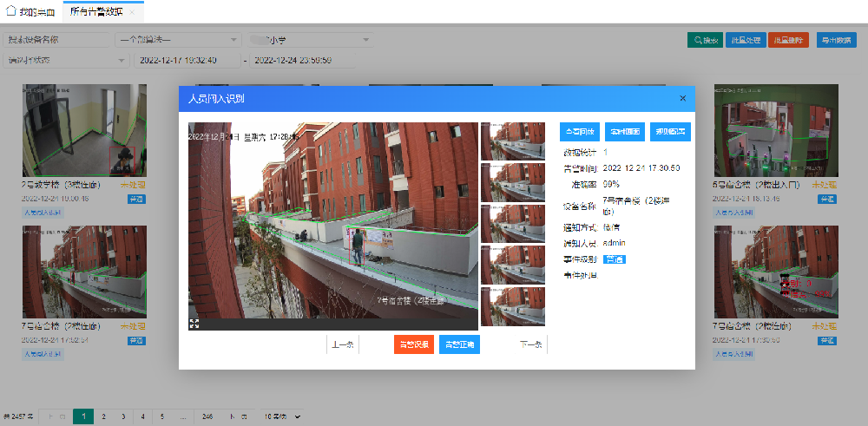
Task: Go to page 5 in pagination
Action: tap(162, 416)
